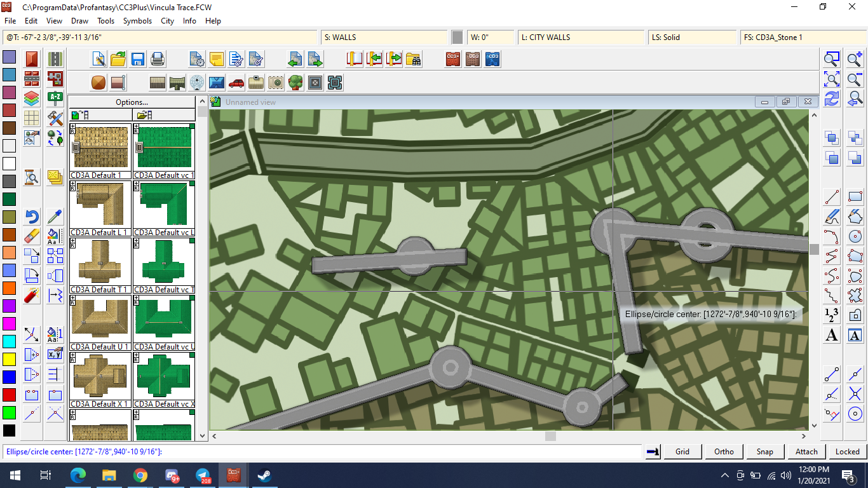Toggle the Snap button
The image size is (868, 488).
click(765, 452)
